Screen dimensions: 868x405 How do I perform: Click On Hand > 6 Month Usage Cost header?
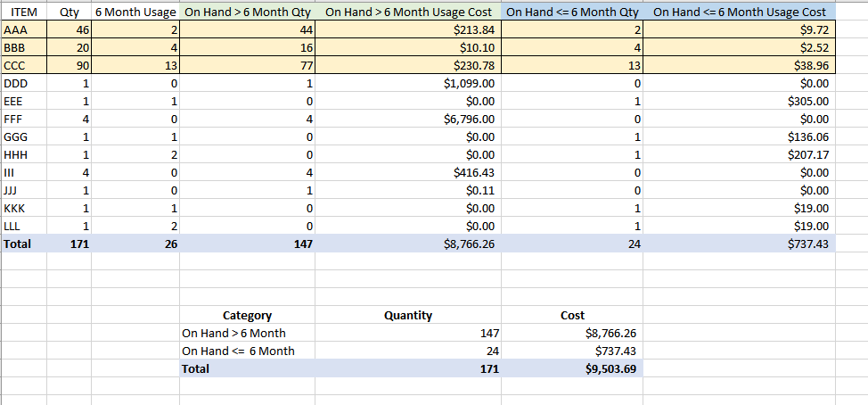click(408, 12)
